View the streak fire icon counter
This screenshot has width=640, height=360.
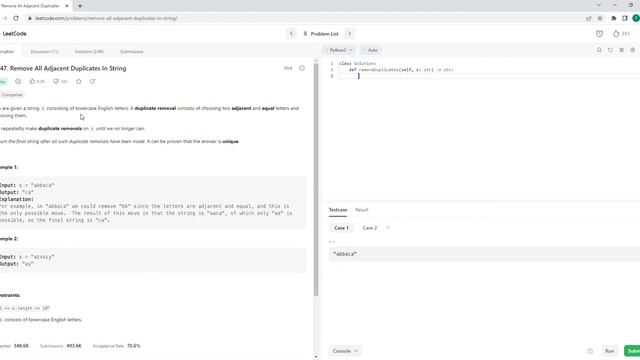click(x=621, y=34)
